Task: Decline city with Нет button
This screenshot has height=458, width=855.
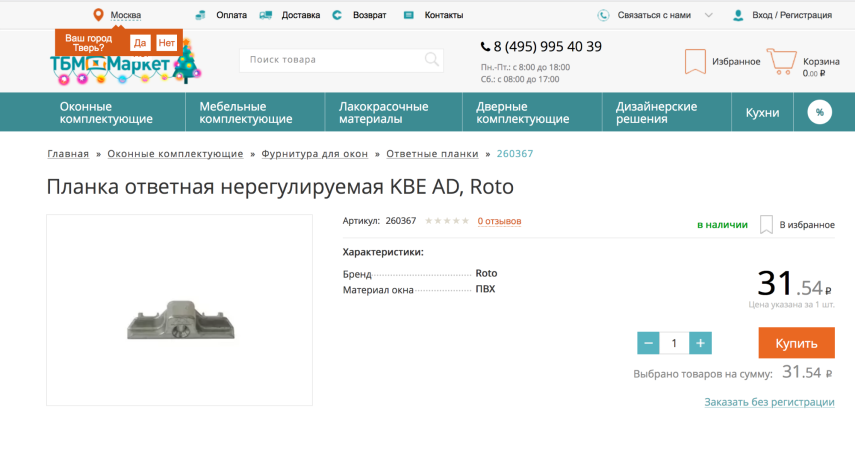Action: point(166,43)
